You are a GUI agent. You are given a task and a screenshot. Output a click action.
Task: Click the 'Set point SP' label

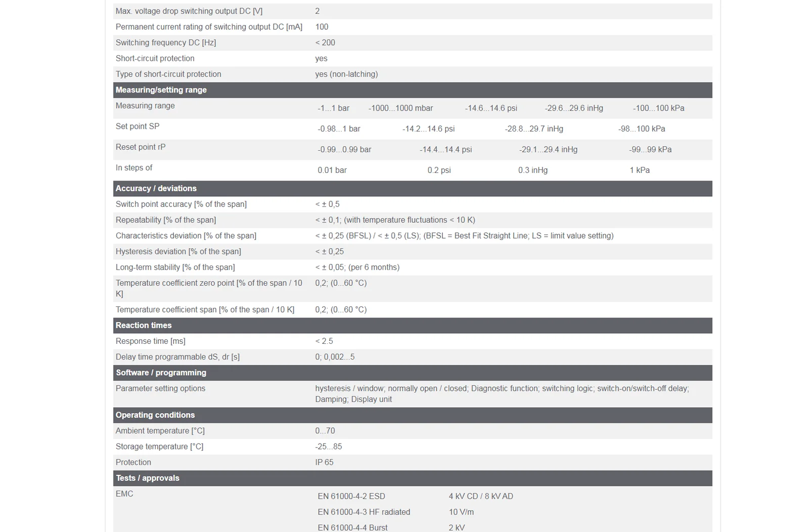coord(138,126)
